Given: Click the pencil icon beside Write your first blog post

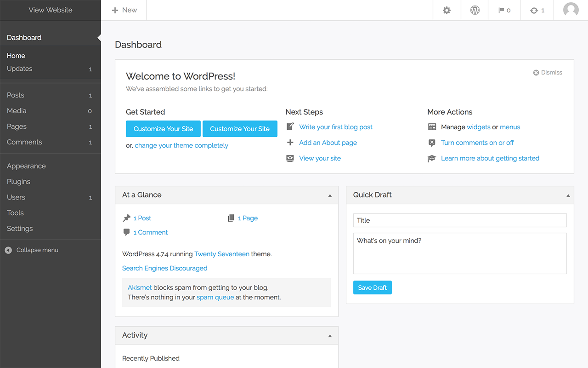Looking at the screenshot, I should click(290, 126).
